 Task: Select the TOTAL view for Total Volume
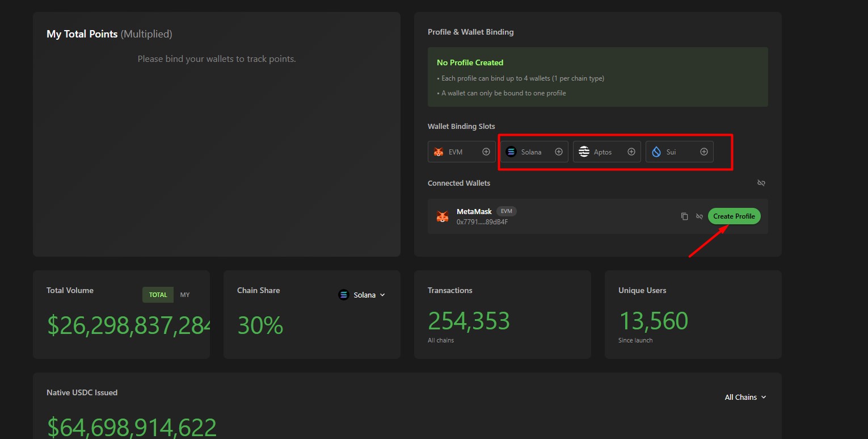[158, 295]
